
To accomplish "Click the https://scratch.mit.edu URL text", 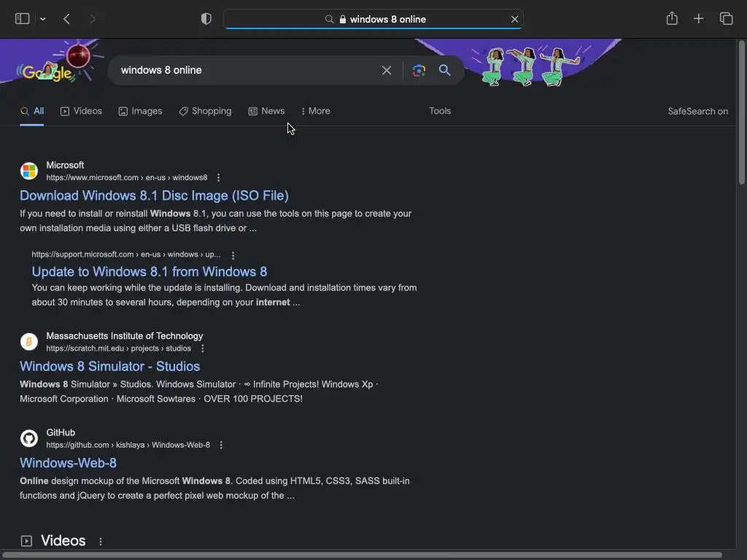I will 119,349.
